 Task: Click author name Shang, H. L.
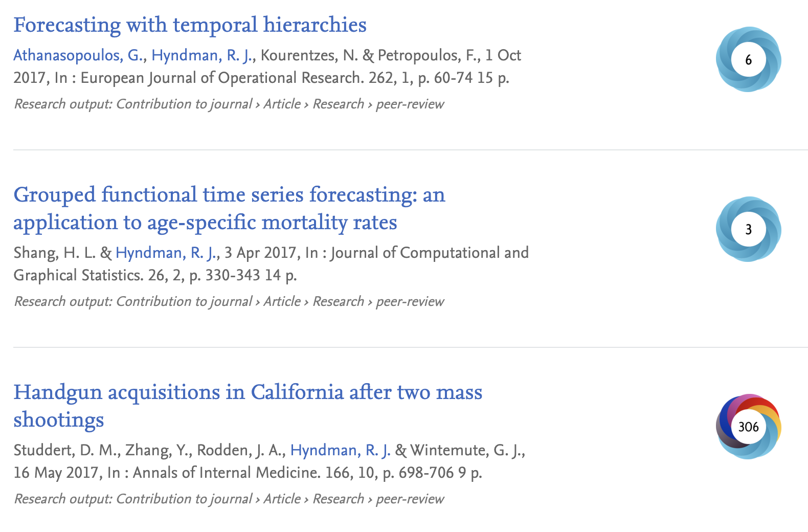pos(55,253)
